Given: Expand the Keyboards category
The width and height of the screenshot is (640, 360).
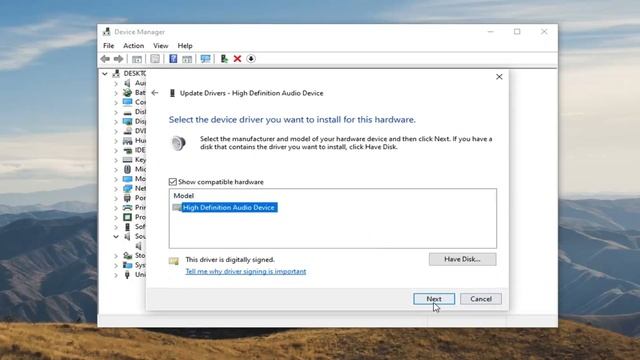Looking at the screenshot, I should point(116,160).
